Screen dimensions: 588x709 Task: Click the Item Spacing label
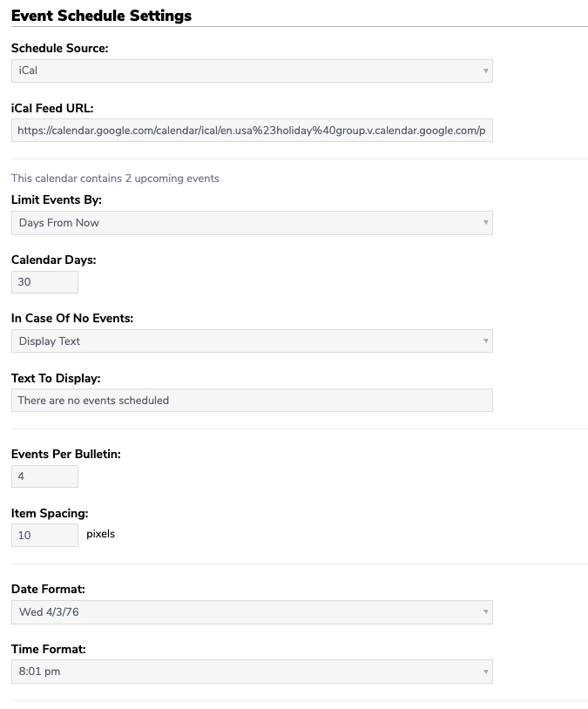point(50,513)
